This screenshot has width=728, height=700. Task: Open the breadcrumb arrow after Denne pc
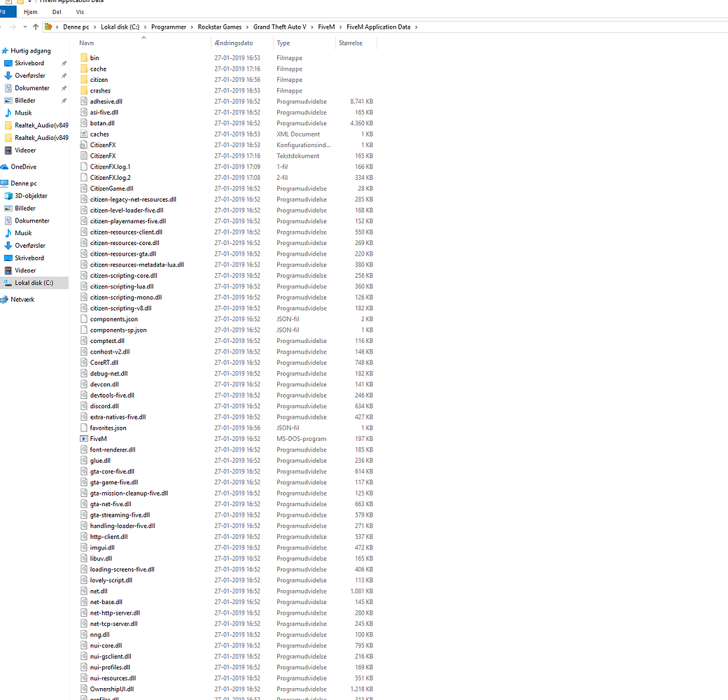[x=95, y=25]
